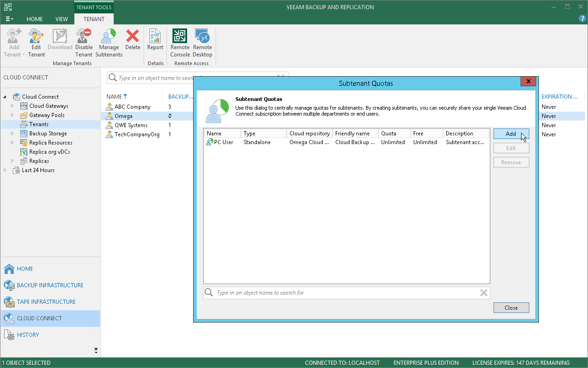
Task: Expand the Backup Storage tree node
Action: pyautogui.click(x=13, y=134)
